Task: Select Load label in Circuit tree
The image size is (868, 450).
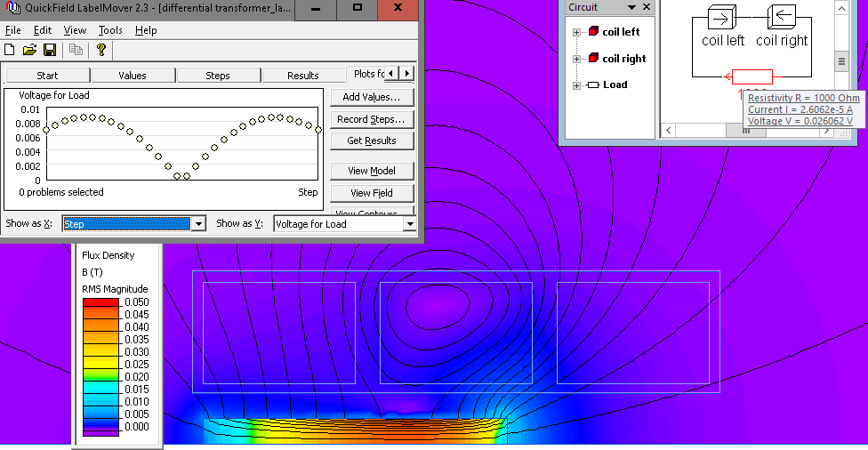Action: pyautogui.click(x=615, y=84)
